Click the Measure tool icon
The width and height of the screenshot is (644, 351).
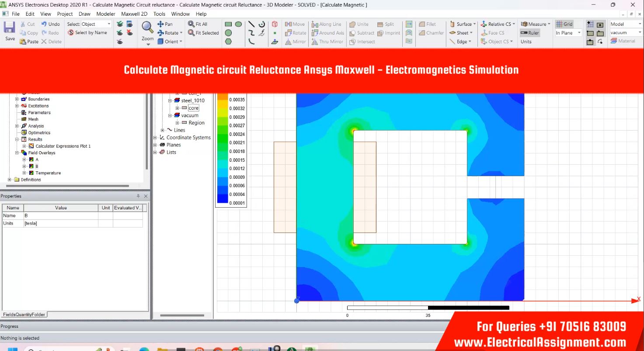[x=524, y=24]
